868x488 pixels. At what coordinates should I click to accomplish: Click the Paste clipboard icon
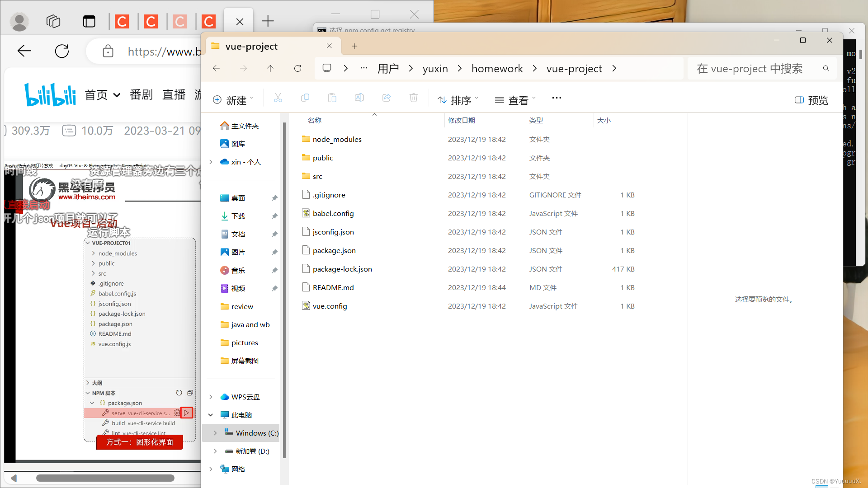click(x=332, y=98)
